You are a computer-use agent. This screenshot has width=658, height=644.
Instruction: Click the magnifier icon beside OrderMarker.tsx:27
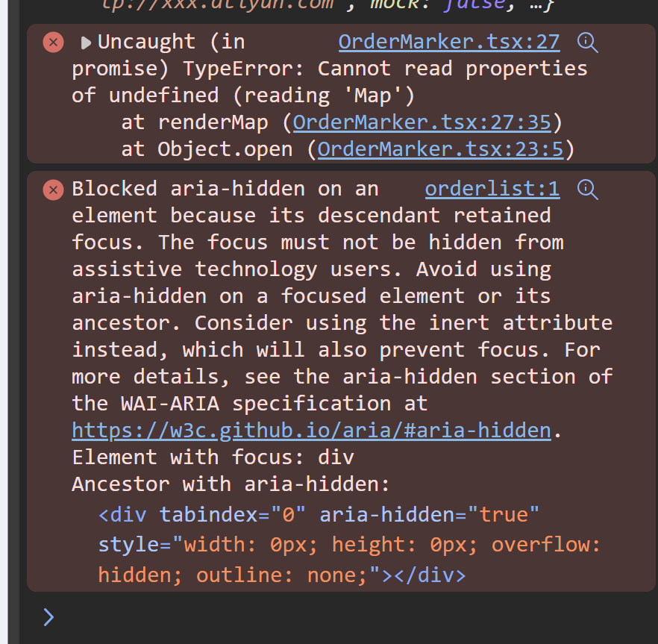click(588, 43)
